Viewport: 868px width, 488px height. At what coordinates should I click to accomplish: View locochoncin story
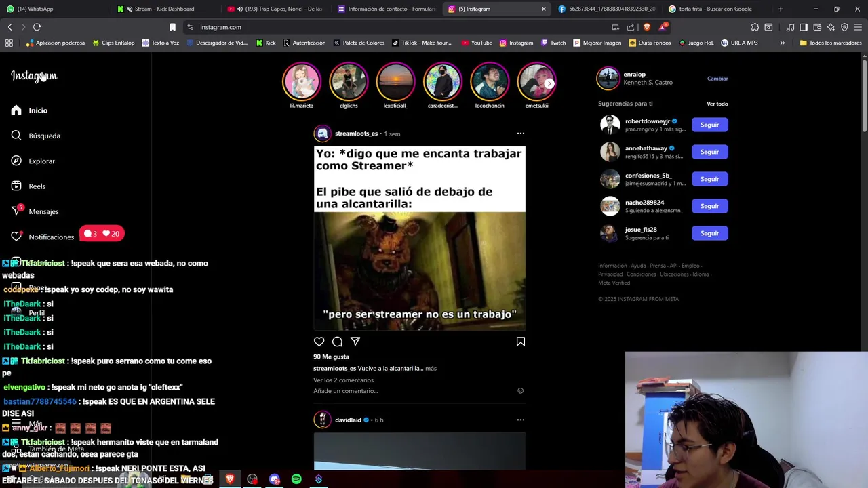[490, 81]
